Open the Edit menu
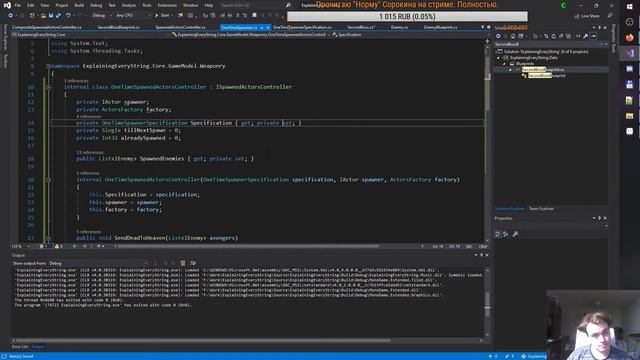This screenshot has width=640, height=360. click(x=31, y=5)
